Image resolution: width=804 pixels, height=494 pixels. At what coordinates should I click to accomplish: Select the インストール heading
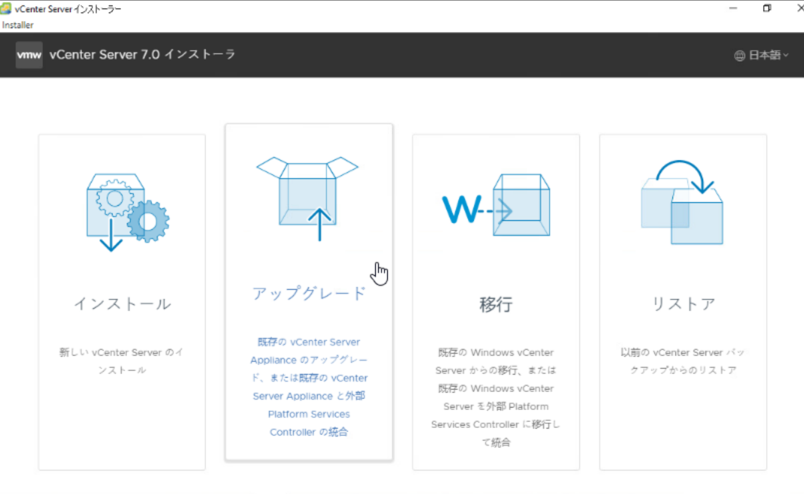(122, 304)
